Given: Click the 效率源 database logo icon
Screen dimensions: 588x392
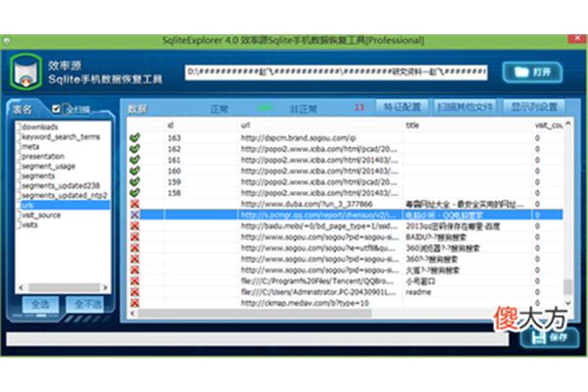Looking at the screenshot, I should coord(25,72).
